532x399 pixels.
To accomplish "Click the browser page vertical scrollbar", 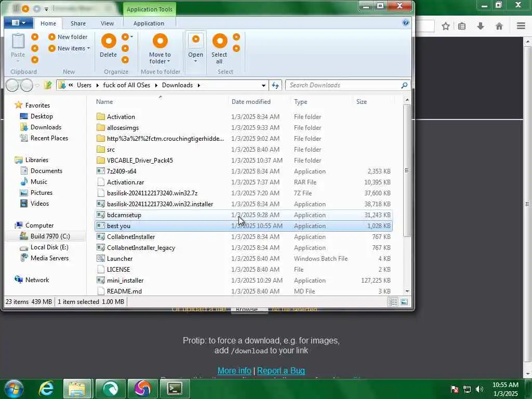I will (x=527, y=204).
